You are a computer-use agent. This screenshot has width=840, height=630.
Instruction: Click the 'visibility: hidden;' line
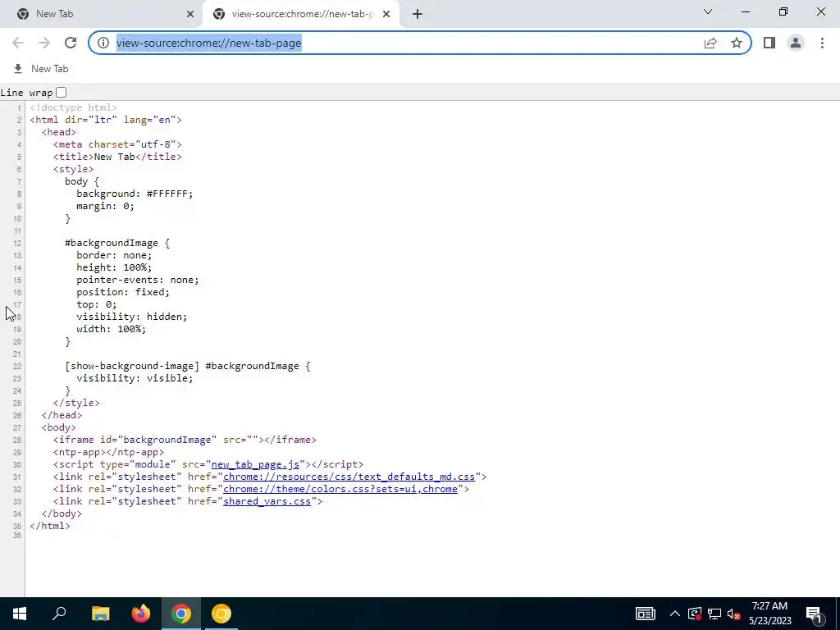click(x=132, y=317)
